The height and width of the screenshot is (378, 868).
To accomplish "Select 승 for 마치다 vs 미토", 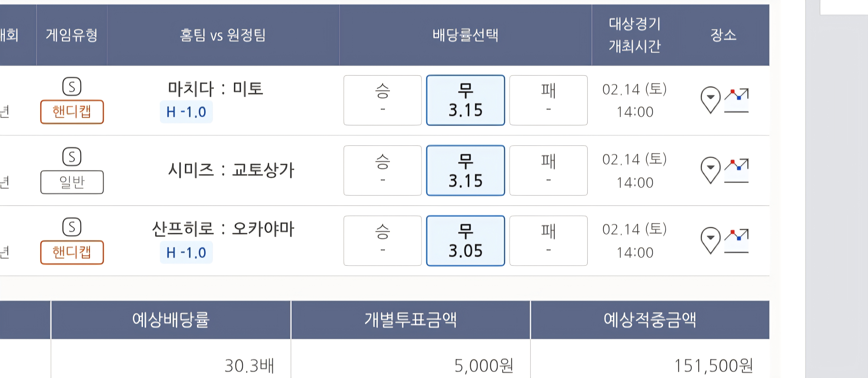I will click(382, 100).
